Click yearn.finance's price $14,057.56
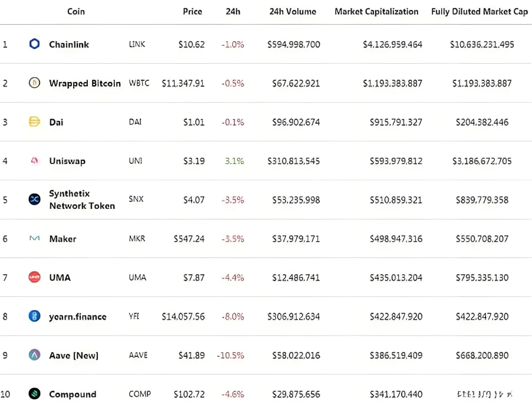Screen dimensions: 532x410 pyautogui.click(x=183, y=317)
